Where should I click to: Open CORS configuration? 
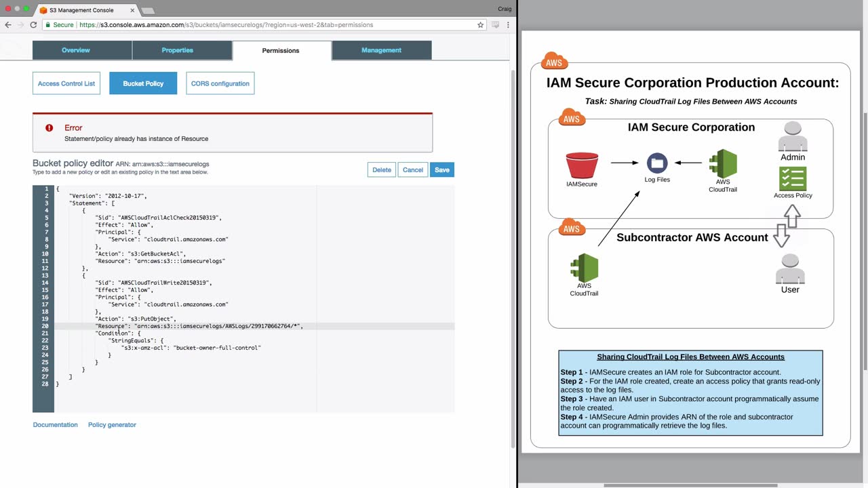[x=220, y=83]
